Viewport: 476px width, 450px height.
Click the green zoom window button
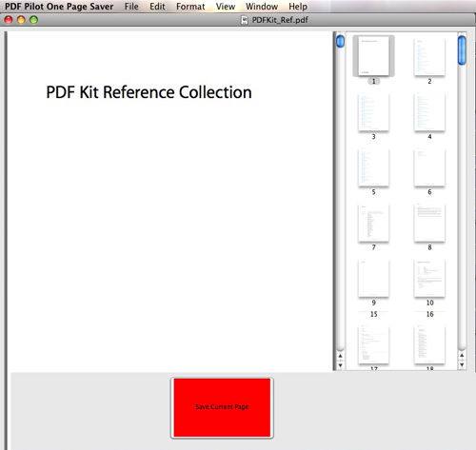pyautogui.click(x=33, y=20)
